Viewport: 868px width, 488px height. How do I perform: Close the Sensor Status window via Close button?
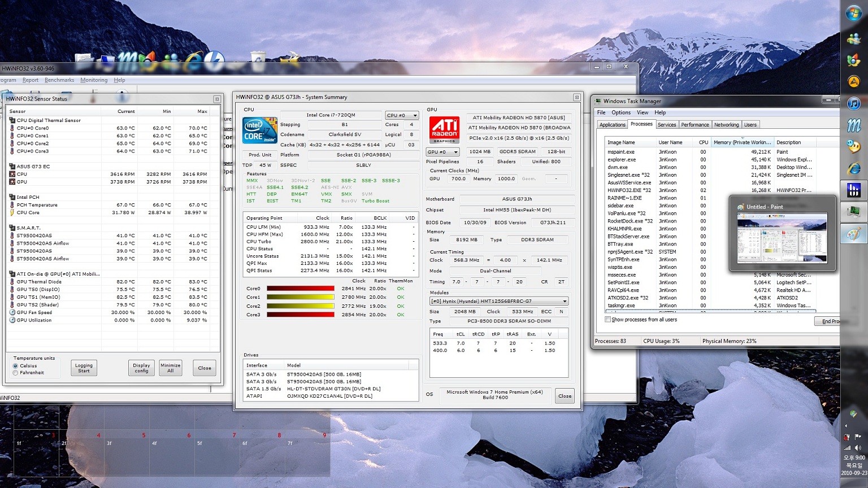pos(205,368)
